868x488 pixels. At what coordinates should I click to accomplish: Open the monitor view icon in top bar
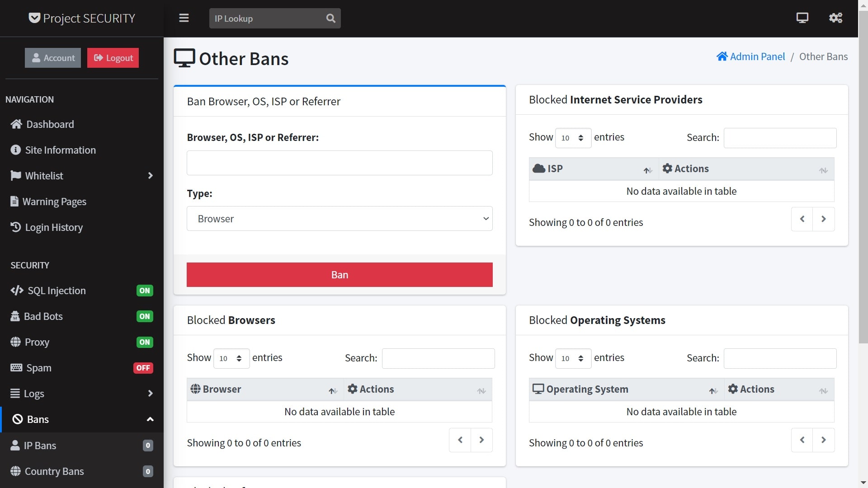coord(802,18)
